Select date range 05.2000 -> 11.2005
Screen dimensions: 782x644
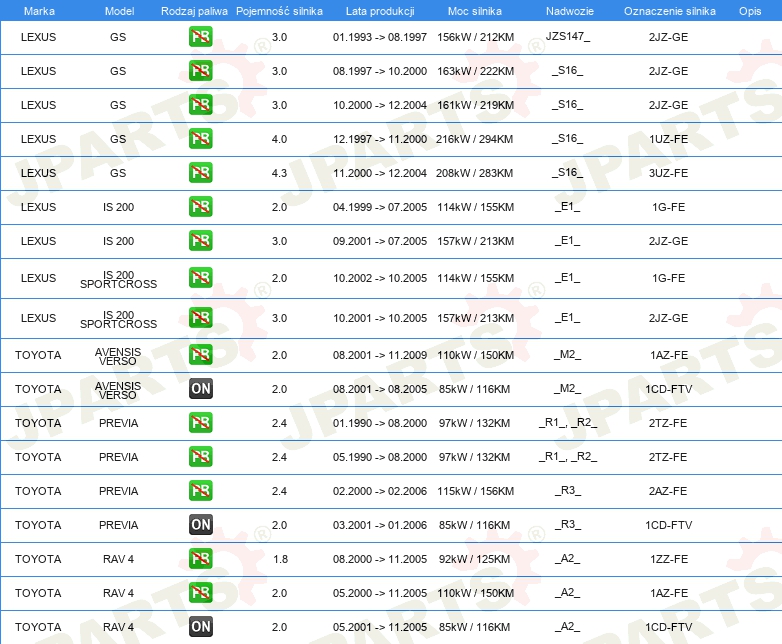[380, 593]
